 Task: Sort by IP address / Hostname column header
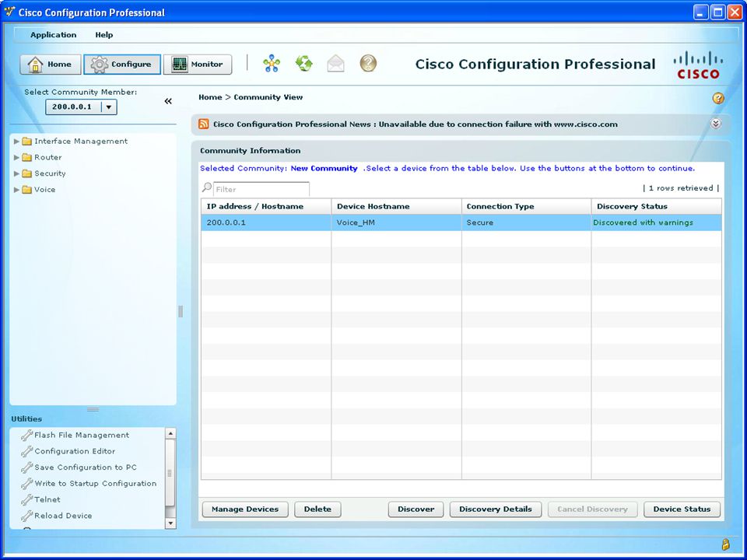266,206
